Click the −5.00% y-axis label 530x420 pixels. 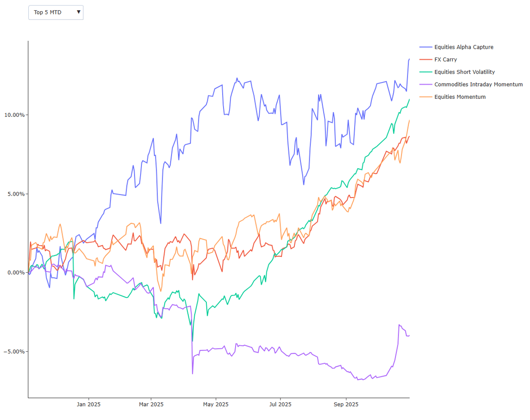click(x=14, y=351)
